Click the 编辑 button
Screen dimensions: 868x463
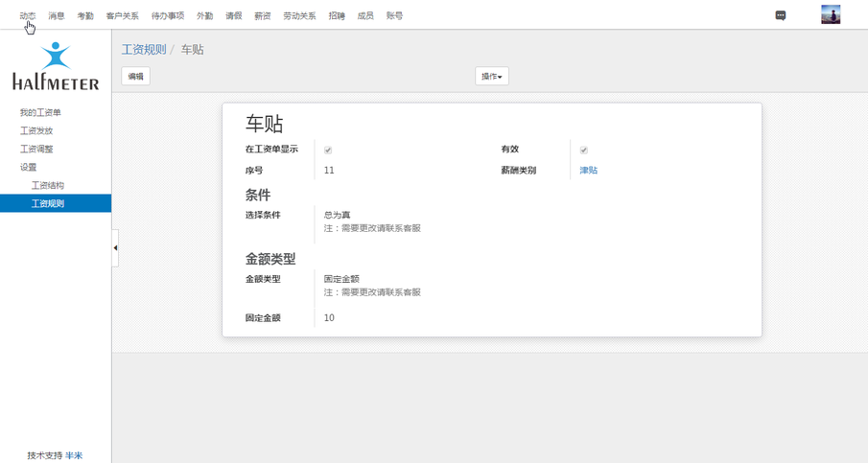(x=135, y=77)
